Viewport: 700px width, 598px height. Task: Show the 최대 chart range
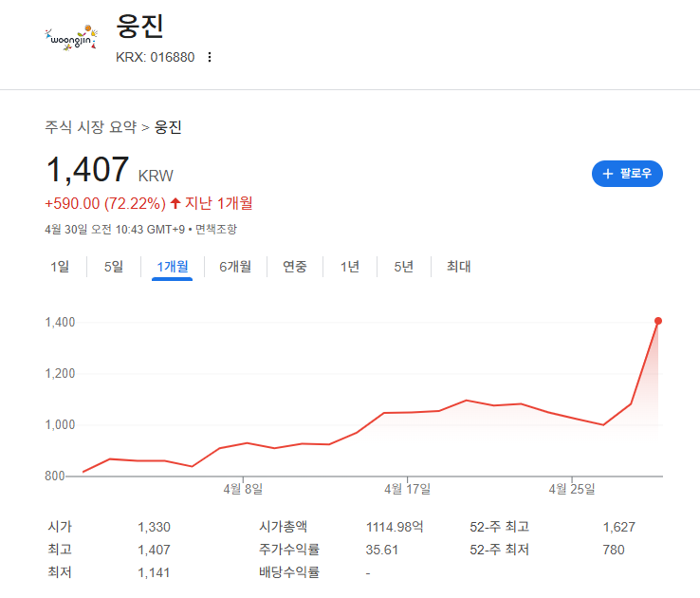(458, 267)
